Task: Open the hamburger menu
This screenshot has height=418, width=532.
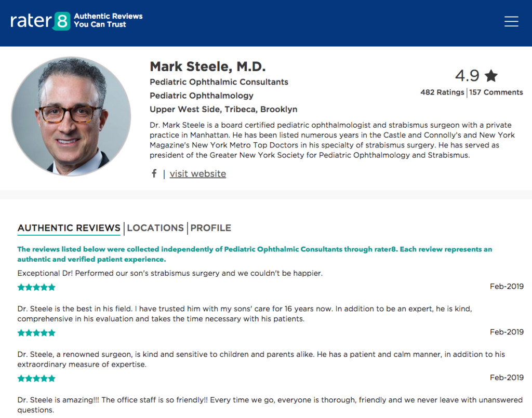Action: pos(511,21)
